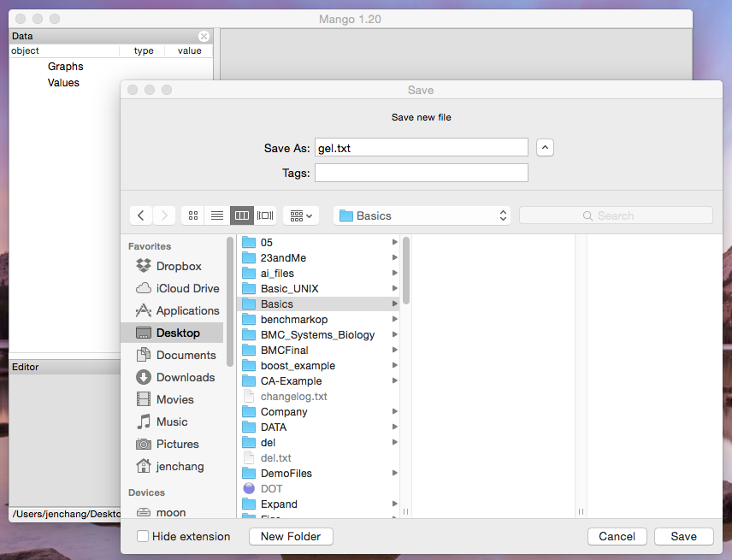Select column view in the toolbar
Screen dimensions: 732x560
click(241, 215)
